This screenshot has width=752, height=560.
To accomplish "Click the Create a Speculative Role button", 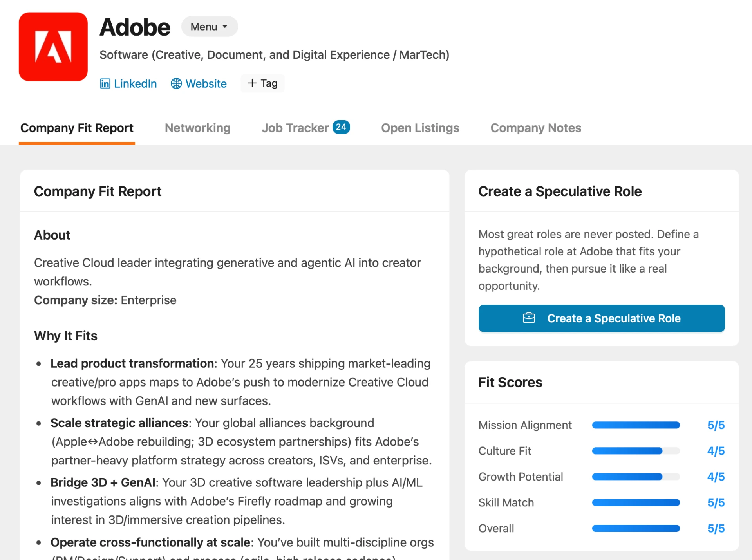I will click(602, 318).
